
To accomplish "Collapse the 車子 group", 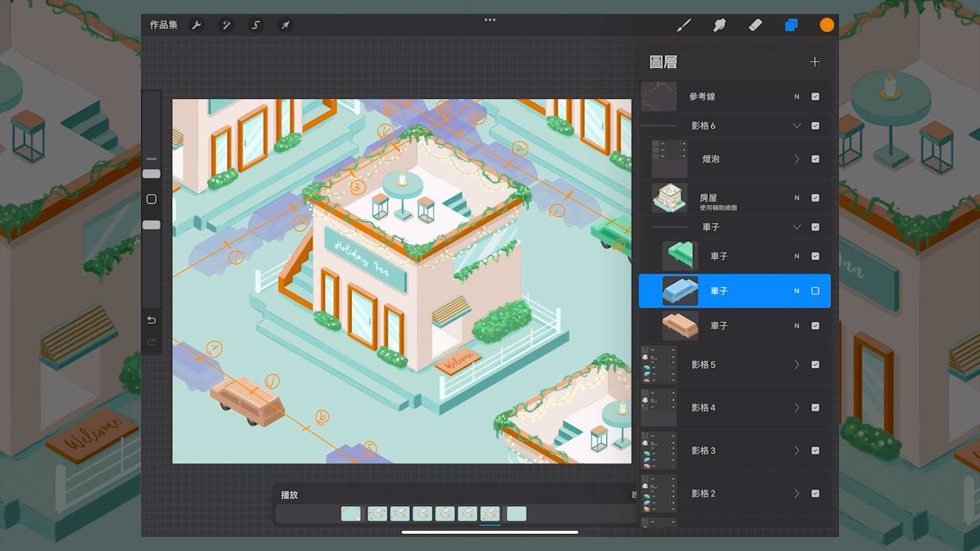I will click(796, 227).
